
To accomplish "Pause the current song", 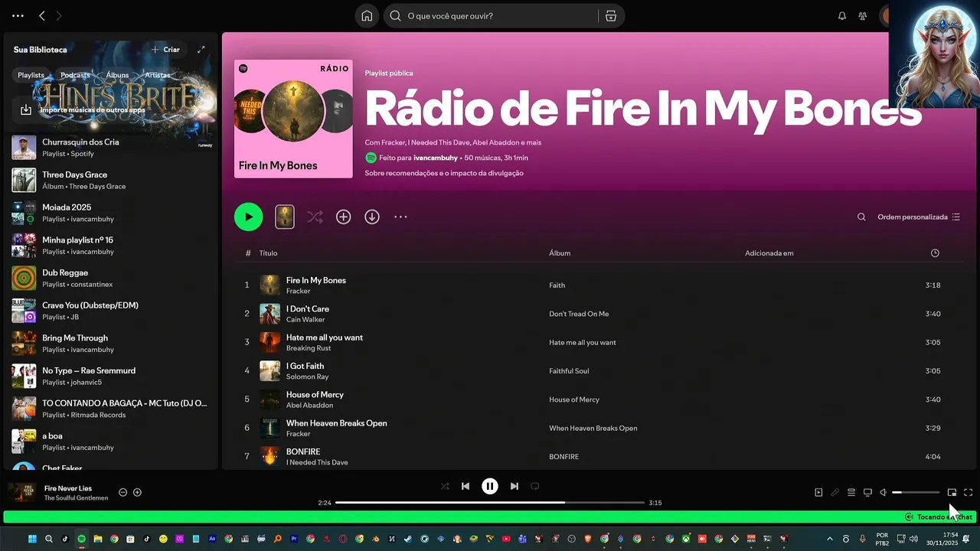I will 490,486.
